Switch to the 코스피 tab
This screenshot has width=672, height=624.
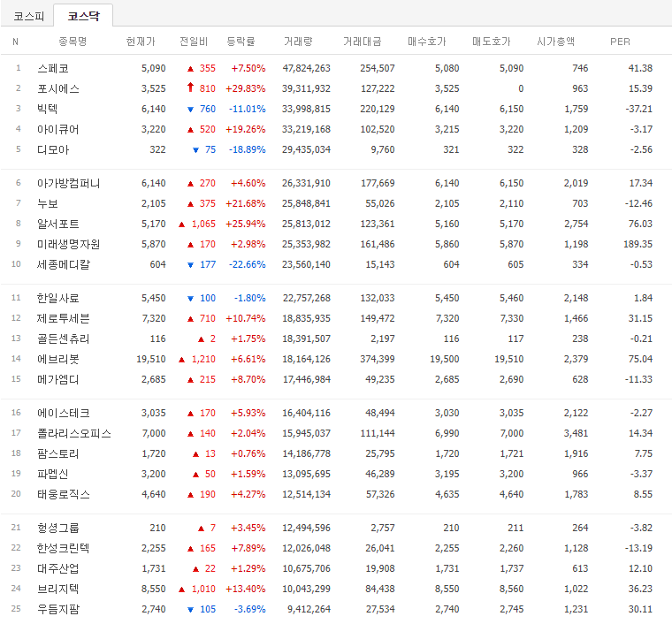point(28,16)
